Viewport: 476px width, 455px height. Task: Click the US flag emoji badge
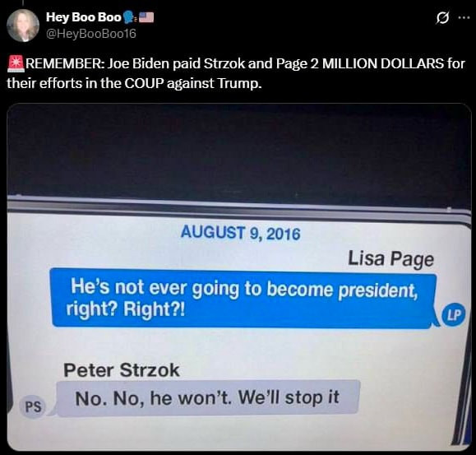tap(146, 17)
